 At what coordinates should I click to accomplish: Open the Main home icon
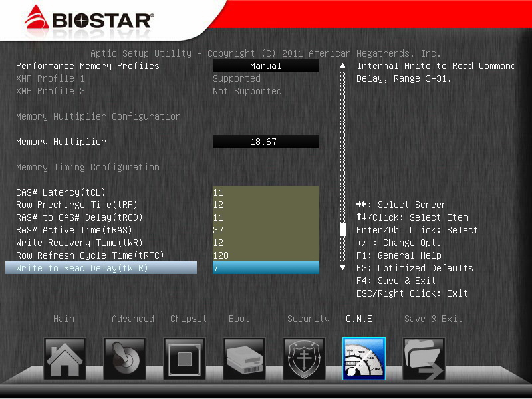[x=65, y=358]
